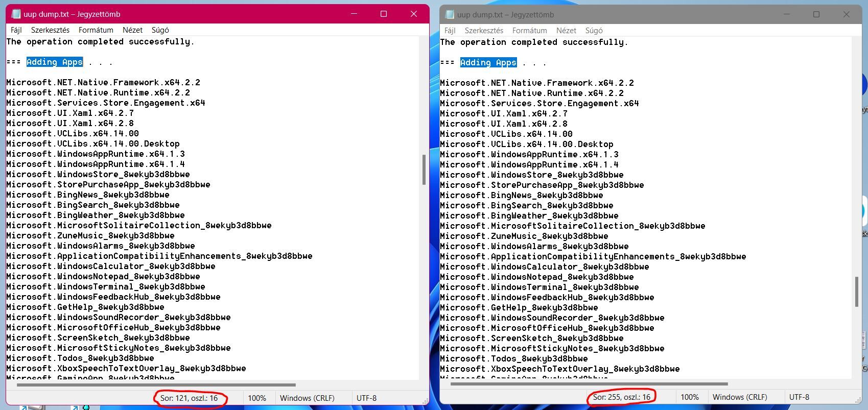This screenshot has height=410, width=868.
Task: Click Microsoft.ZuneMusic line in left window
Action: pyautogui.click(x=90, y=235)
